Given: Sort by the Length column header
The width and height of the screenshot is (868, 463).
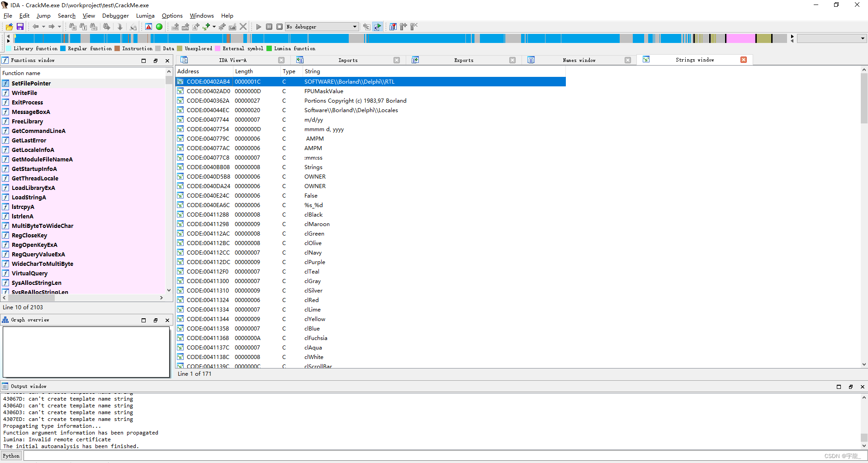Looking at the screenshot, I should [257, 71].
